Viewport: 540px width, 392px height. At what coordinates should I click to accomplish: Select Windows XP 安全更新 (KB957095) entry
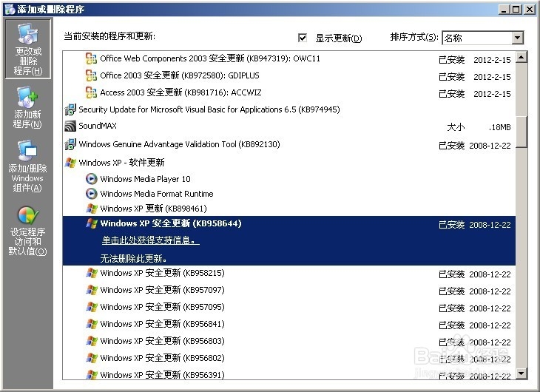point(162,307)
